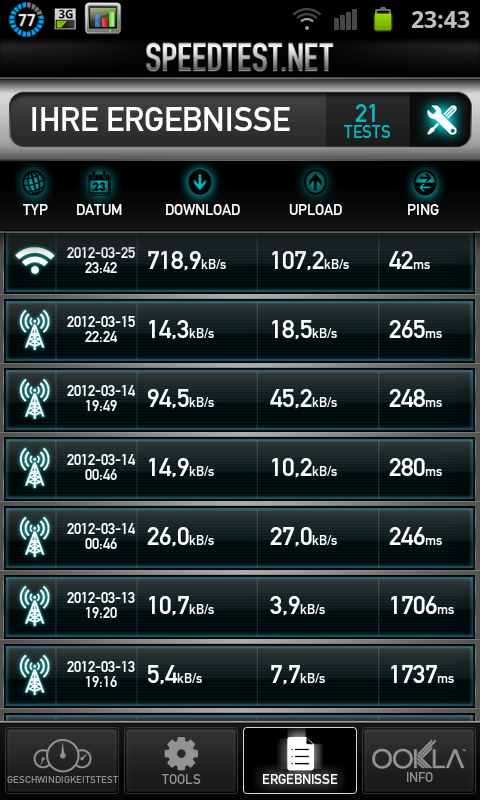Open the result with 94,5 kB/s download
The height and width of the screenshot is (800, 480).
pos(240,399)
